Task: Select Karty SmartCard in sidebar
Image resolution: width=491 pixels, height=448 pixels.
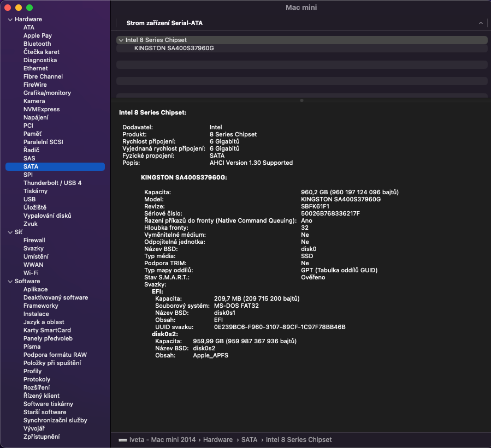Action: [47, 330]
